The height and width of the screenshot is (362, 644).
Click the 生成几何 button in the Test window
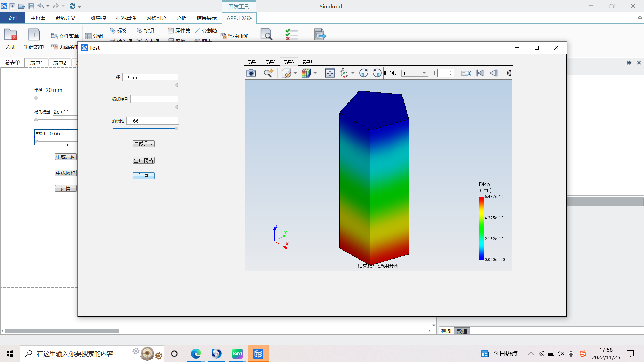(x=144, y=144)
